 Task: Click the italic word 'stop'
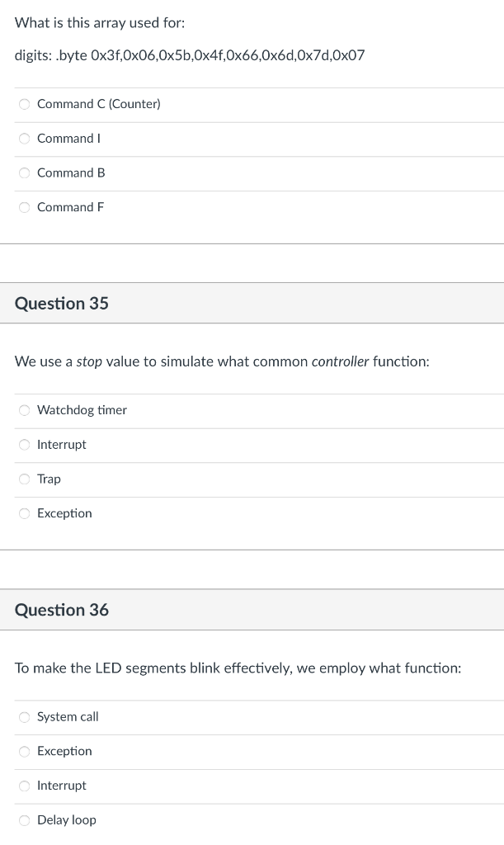[x=89, y=362]
